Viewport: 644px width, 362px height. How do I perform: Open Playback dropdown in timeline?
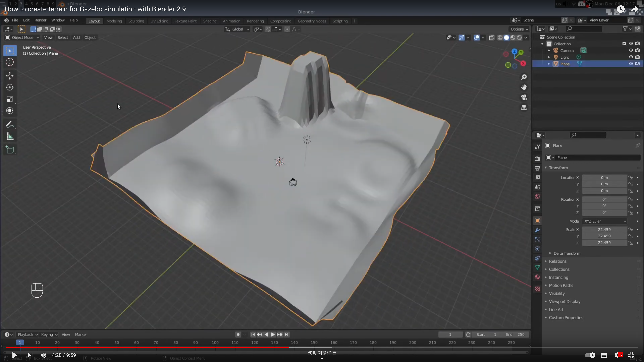pyautogui.click(x=28, y=334)
